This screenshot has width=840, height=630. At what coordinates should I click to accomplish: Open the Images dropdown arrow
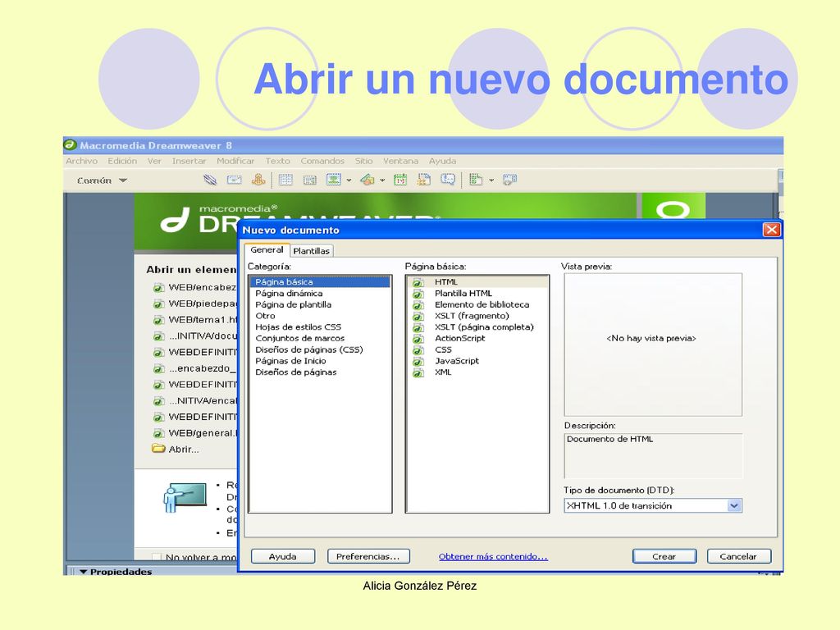(x=349, y=180)
